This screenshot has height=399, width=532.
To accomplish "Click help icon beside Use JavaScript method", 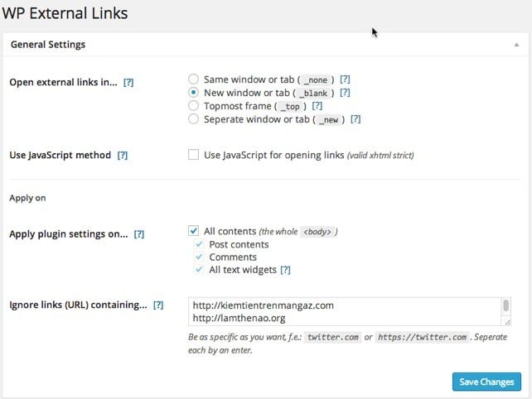I will 123,155.
